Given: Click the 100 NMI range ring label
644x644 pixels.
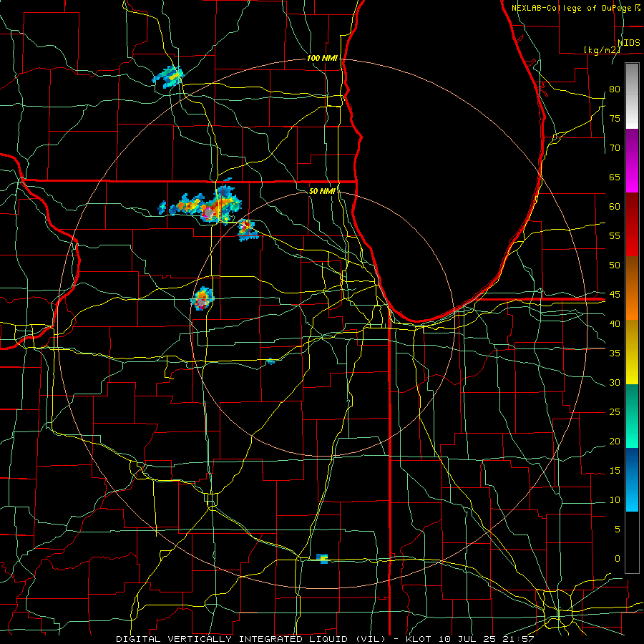Looking at the screenshot, I should point(322,59).
